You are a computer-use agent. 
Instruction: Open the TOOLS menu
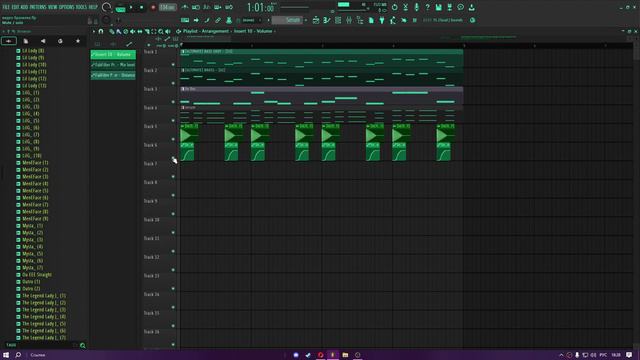point(81,7)
